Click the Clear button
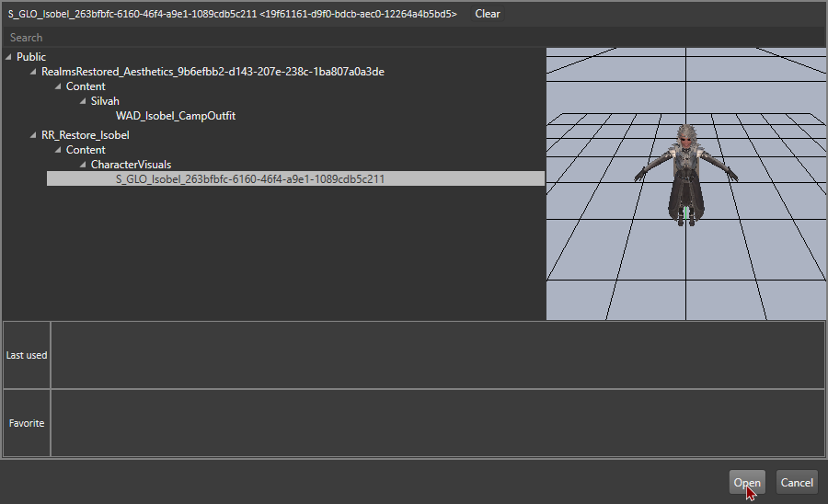The height and width of the screenshot is (504, 828). tap(488, 14)
